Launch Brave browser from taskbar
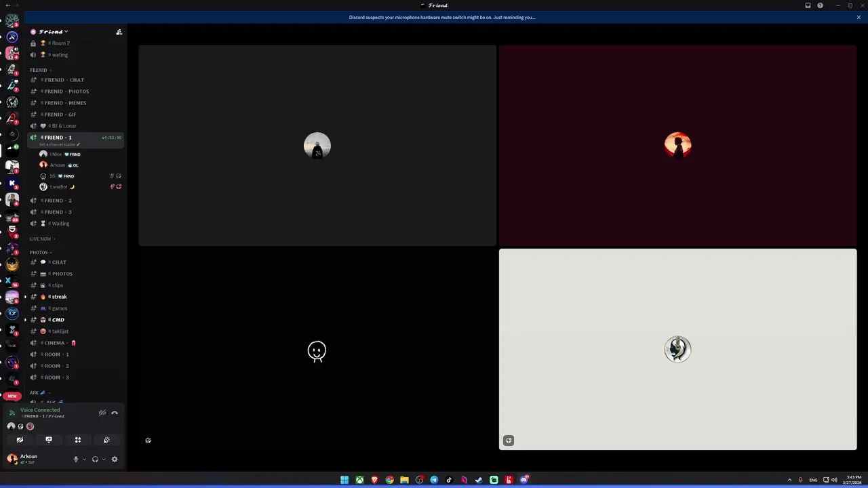 coord(374,480)
